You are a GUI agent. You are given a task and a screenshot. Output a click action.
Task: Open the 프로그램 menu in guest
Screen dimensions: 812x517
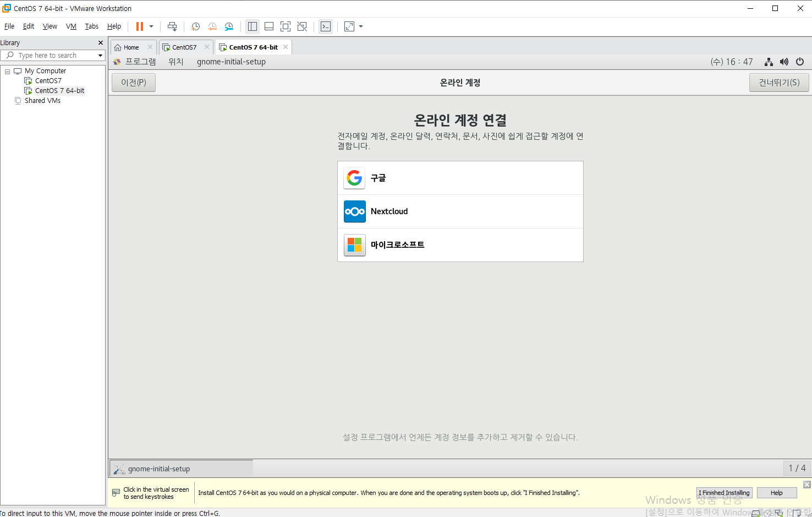point(140,62)
